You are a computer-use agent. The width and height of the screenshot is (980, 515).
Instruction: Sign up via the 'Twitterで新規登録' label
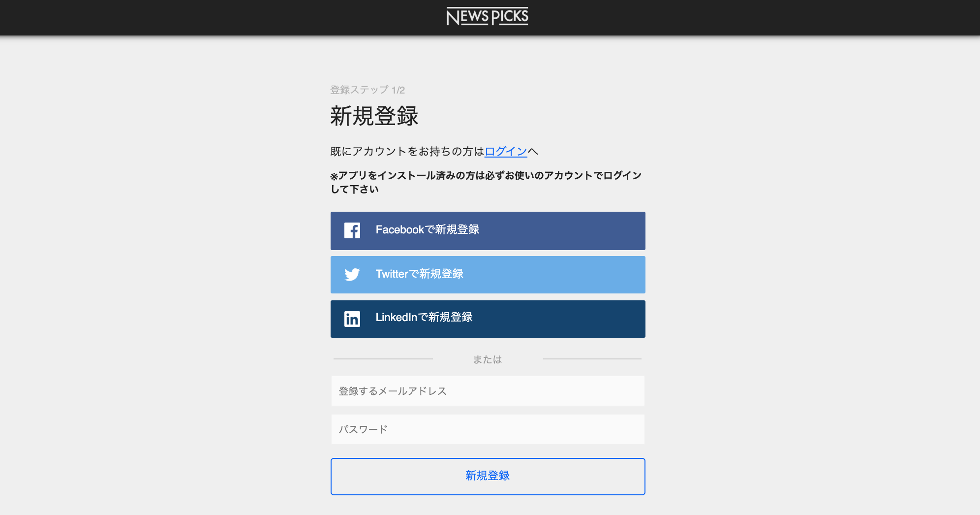[419, 274]
